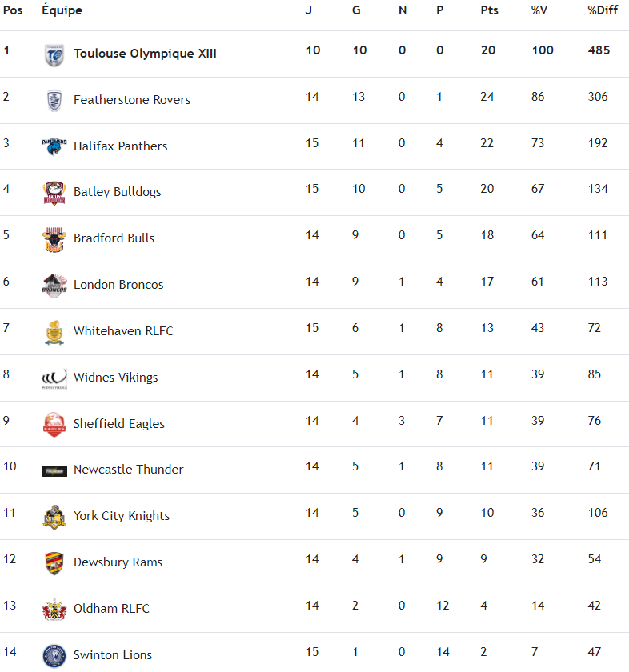The height and width of the screenshot is (672, 629).
Task: Sort standings by %V column header
Action: click(x=540, y=10)
